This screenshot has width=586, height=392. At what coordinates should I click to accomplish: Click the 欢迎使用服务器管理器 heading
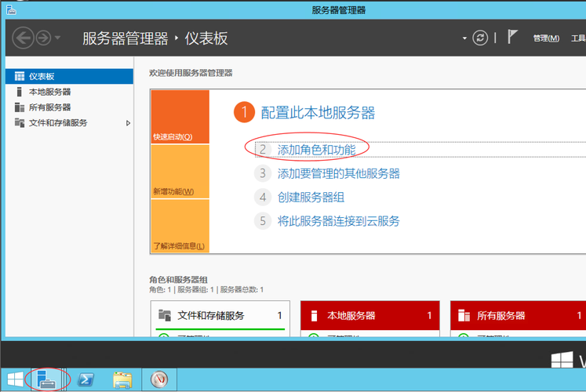click(191, 73)
